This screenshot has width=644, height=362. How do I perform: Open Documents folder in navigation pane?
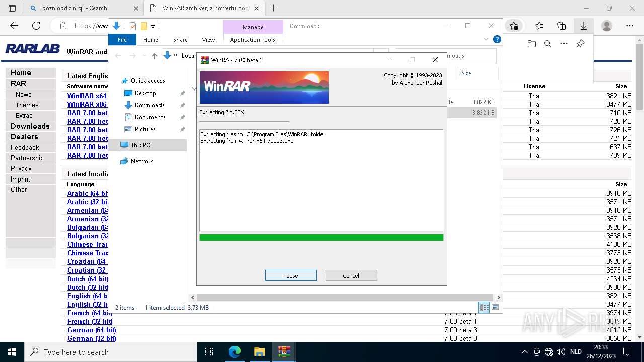(150, 117)
